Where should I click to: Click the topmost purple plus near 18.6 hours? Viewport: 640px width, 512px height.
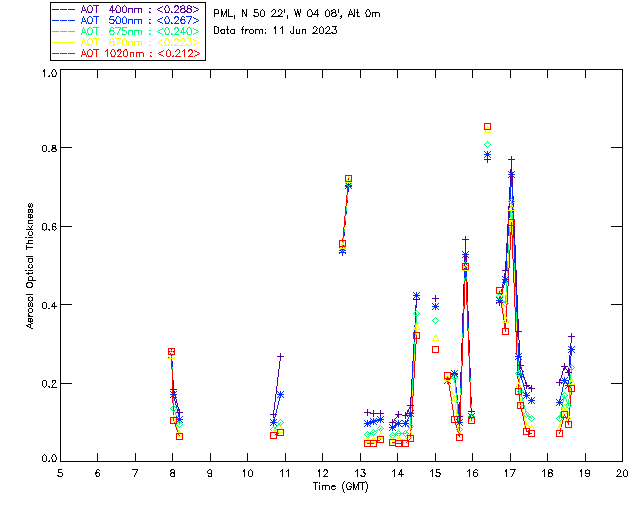[571, 336]
